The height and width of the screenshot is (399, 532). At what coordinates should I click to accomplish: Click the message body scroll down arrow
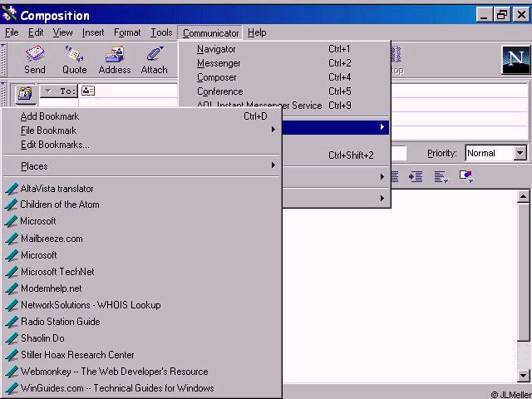click(x=524, y=375)
